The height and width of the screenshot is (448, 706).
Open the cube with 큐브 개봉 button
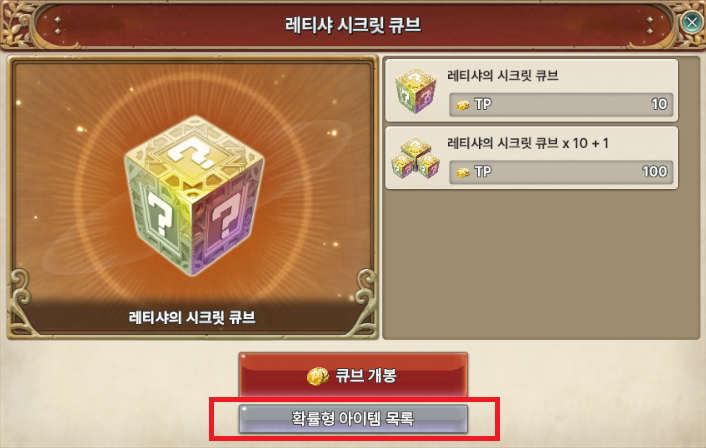tap(353, 375)
